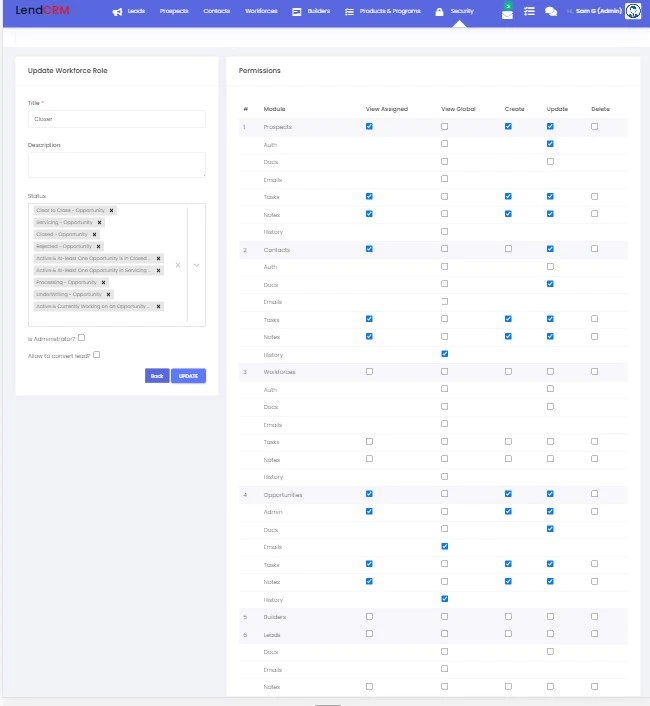Open the chat messages icon
The image size is (650, 706).
point(551,11)
